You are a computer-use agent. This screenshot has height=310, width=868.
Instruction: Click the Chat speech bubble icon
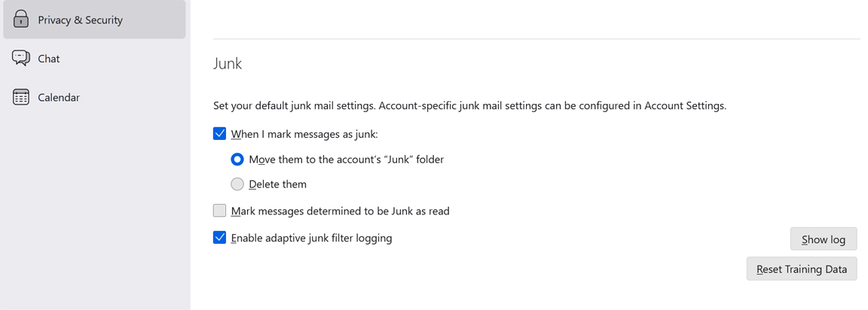(x=20, y=58)
